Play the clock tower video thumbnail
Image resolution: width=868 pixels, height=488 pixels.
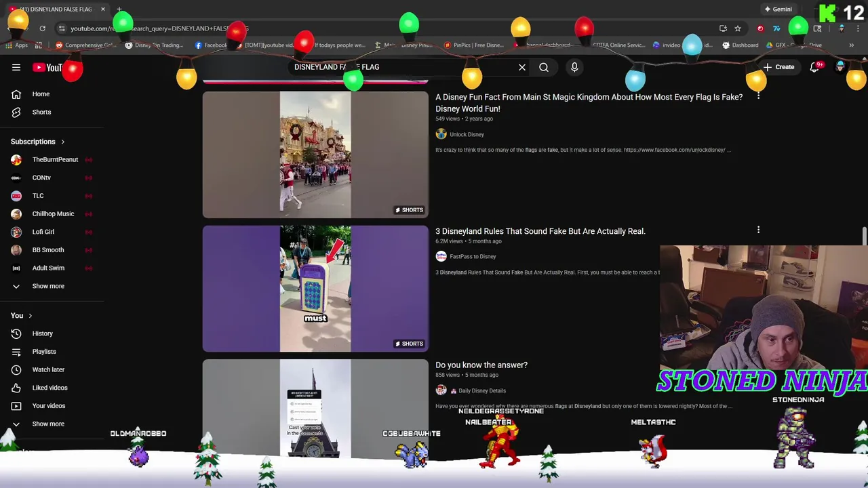315,409
